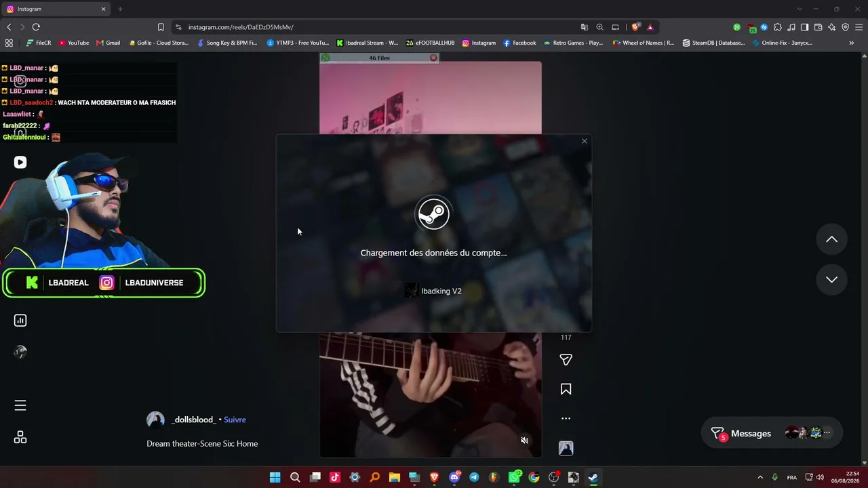868x488 pixels.
Task: Open the Leo AI sparkle icon
Action: point(831,27)
